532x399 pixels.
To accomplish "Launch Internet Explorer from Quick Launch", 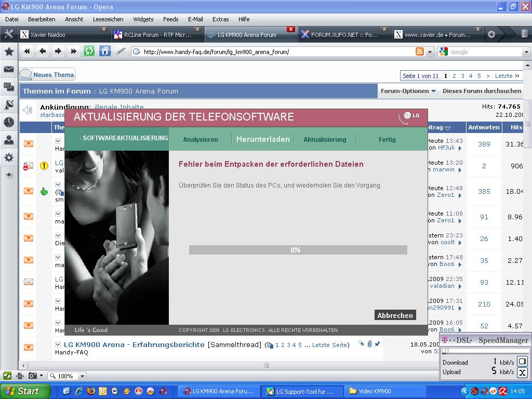I will 79,391.
